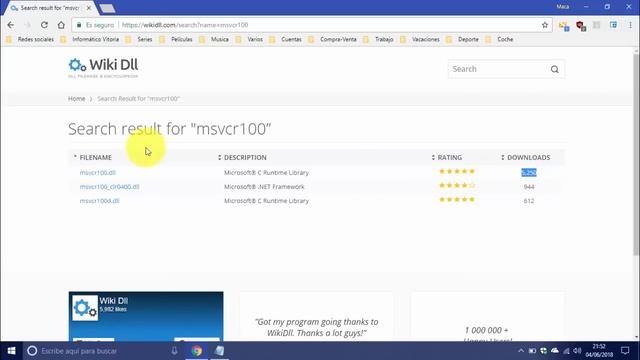Click the address bar URL
The width and height of the screenshot is (640, 360).
point(185,25)
